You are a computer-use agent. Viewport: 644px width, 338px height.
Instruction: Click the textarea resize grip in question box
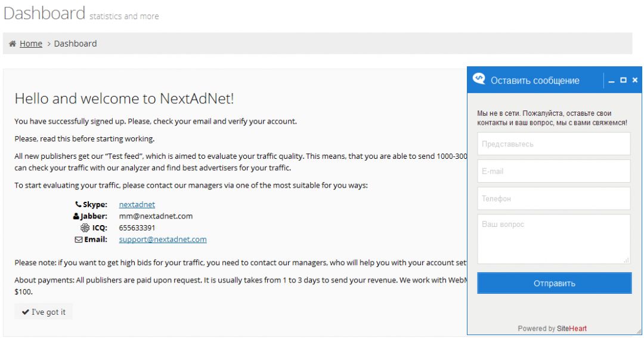pos(626,260)
